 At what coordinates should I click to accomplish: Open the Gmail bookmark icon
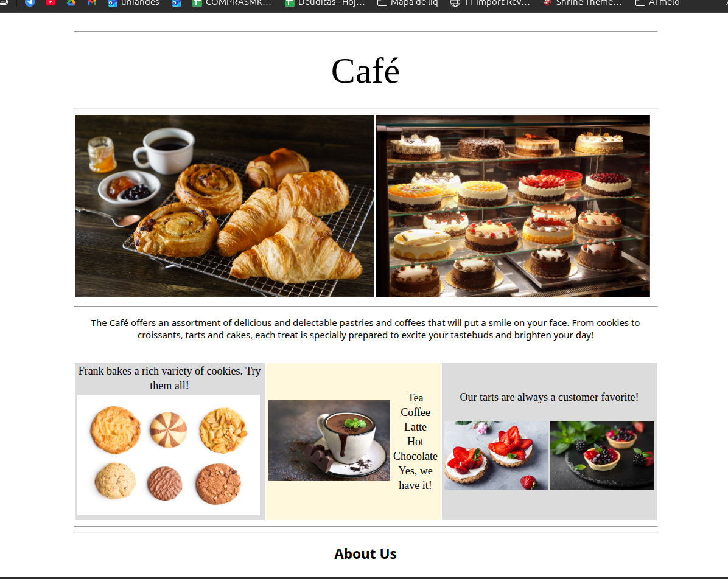[x=92, y=3]
